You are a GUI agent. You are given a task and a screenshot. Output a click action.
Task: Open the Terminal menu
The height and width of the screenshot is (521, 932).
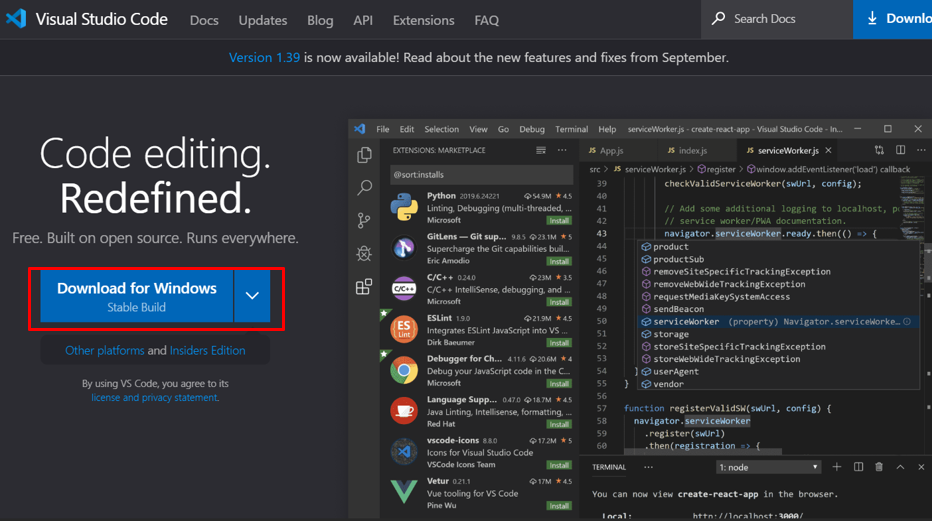571,129
